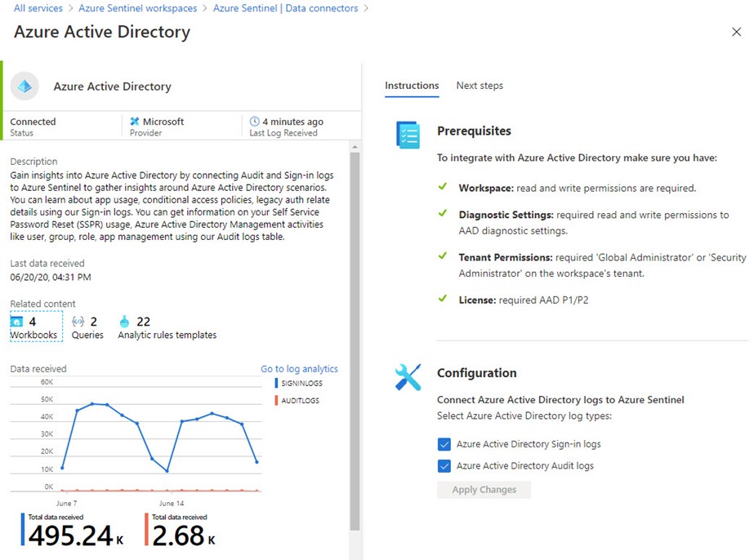The image size is (754, 560).
Task: Click the Workbooks icon under Related content
Action: [17, 322]
